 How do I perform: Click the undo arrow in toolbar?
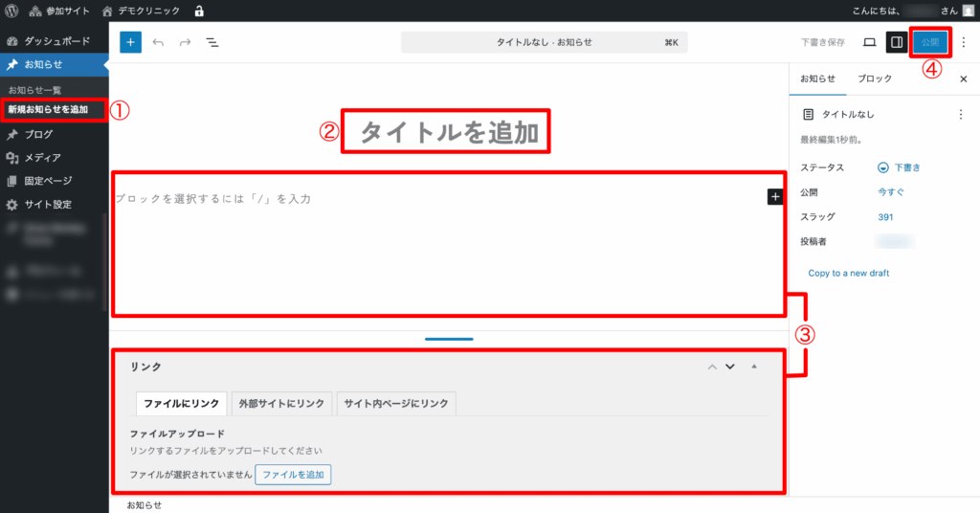coord(158,42)
